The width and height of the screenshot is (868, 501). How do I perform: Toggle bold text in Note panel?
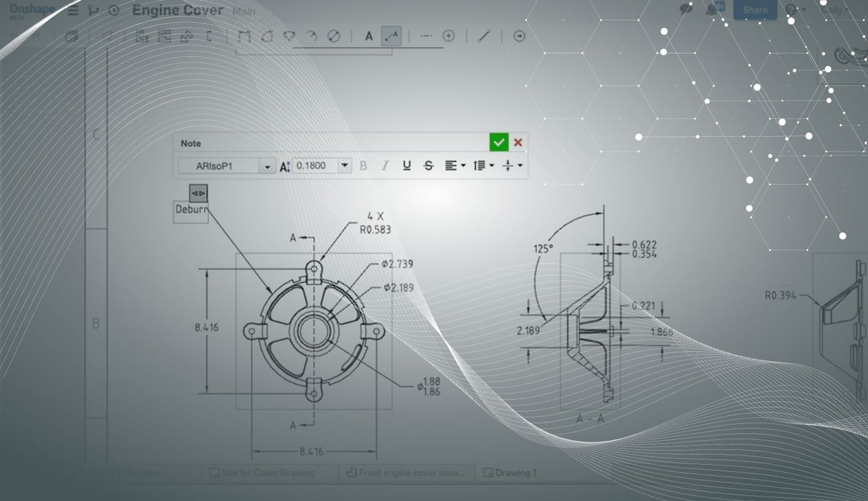[363, 166]
